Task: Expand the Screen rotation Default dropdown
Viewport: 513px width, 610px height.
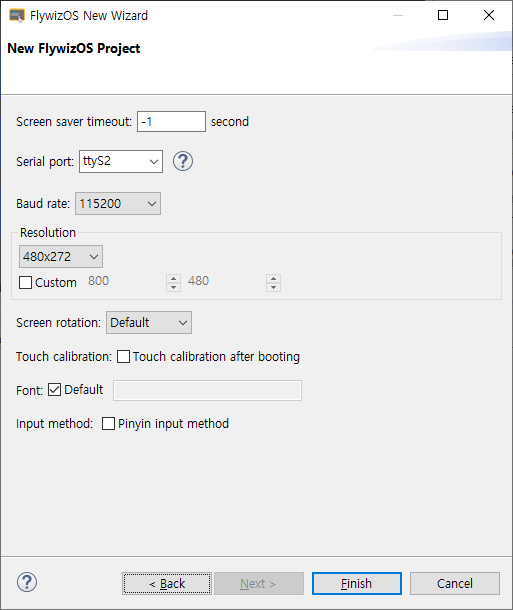Action: [149, 323]
